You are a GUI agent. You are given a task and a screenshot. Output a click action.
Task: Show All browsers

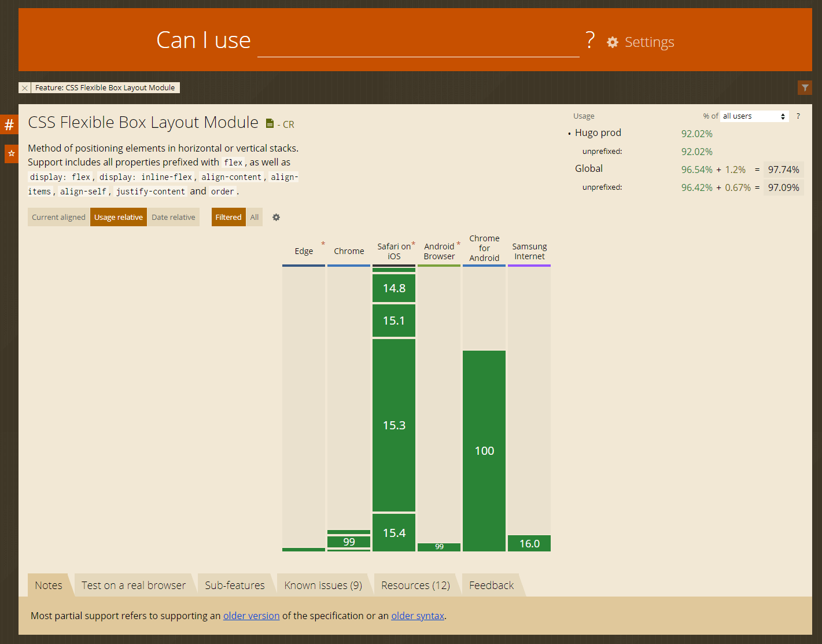click(255, 217)
